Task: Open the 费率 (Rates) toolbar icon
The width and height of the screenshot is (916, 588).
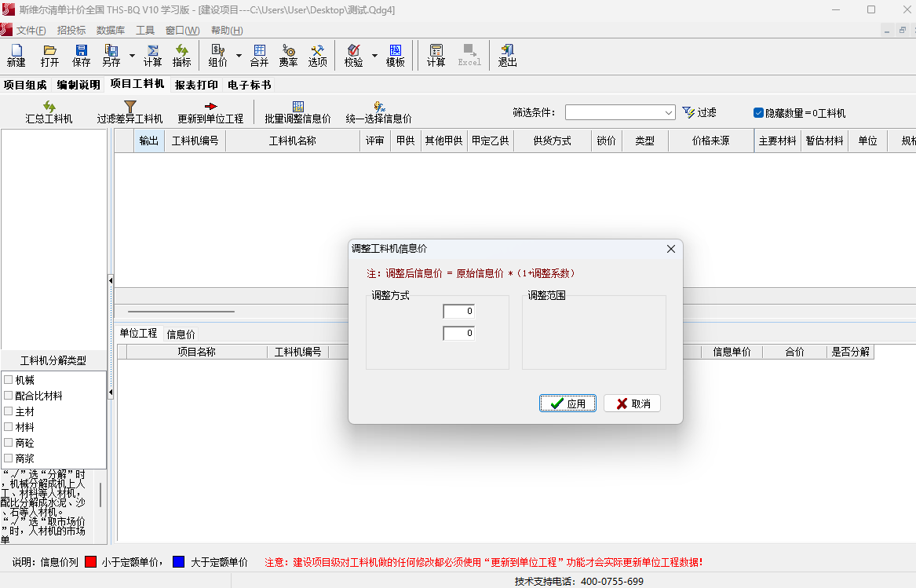Action: (x=289, y=56)
